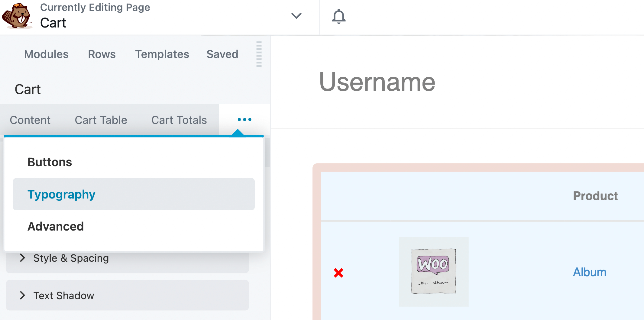Screen dimensions: 644x320
Task: Open the Advanced menu entry
Action: (x=56, y=226)
